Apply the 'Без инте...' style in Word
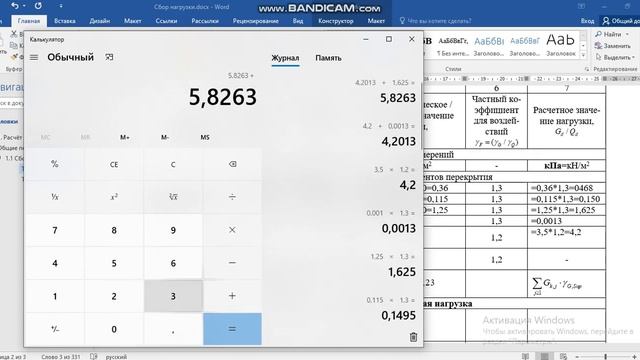Screen dimensions: 640x360 coord(453,46)
